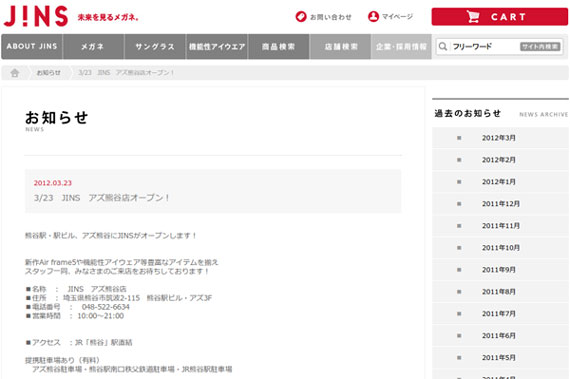Click the お知らせ page heading
Screen dimensions: 570x379
[56, 117]
